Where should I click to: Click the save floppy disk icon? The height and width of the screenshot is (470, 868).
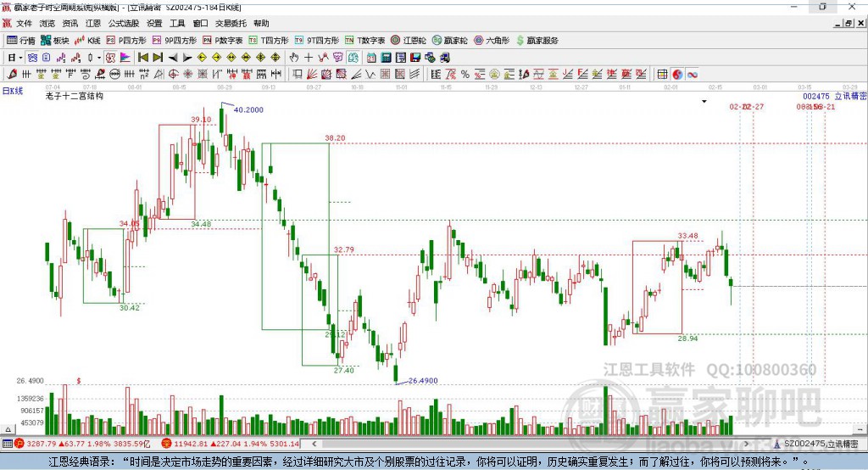pos(415,58)
